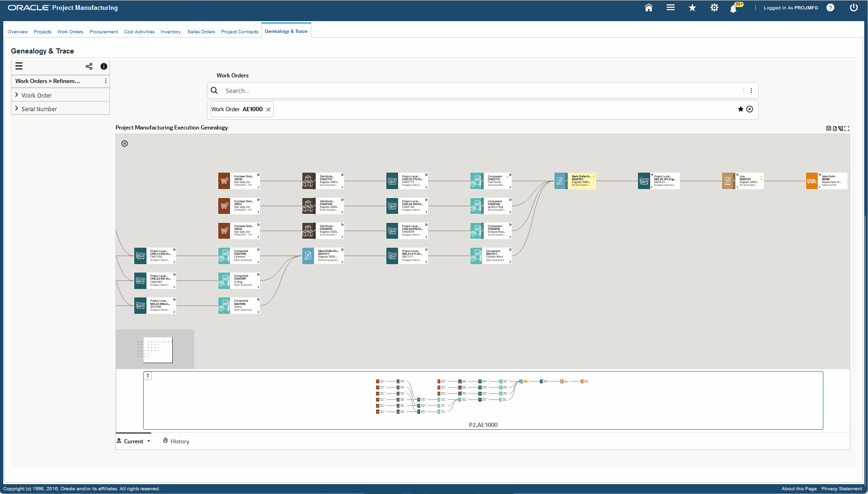Screen dimensions: 868x494
Task: Open notifications bell with 99+ badge
Action: click(734, 8)
